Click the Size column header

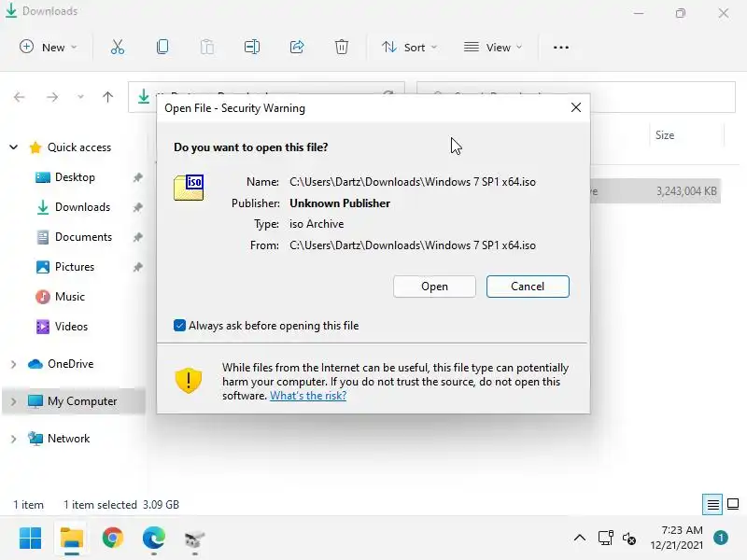tap(665, 135)
